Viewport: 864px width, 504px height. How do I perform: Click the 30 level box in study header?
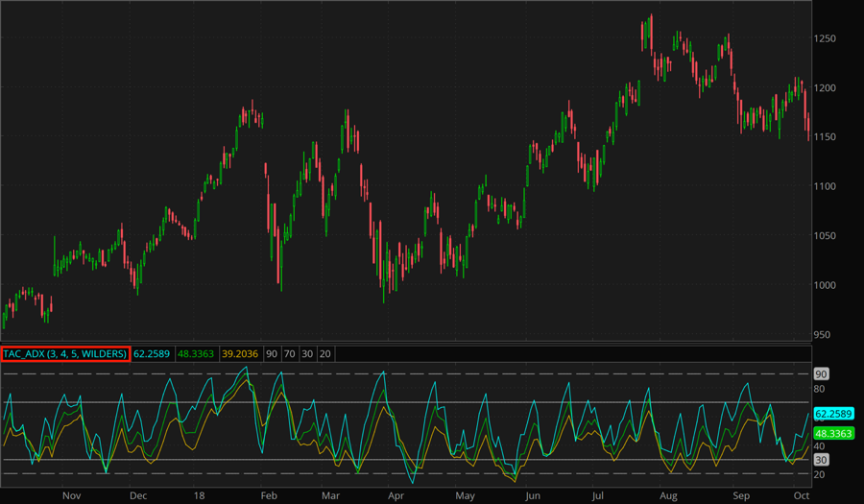(x=307, y=354)
